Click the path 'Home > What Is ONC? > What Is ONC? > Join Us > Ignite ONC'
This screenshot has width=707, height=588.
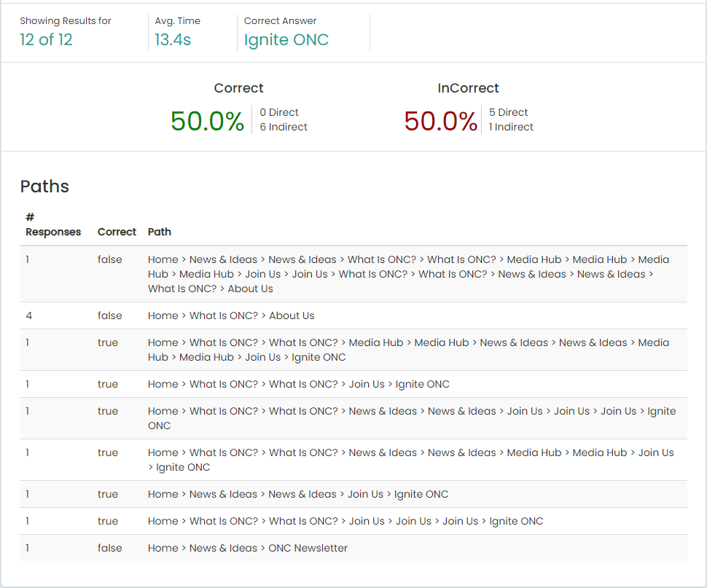pyautogui.click(x=299, y=384)
